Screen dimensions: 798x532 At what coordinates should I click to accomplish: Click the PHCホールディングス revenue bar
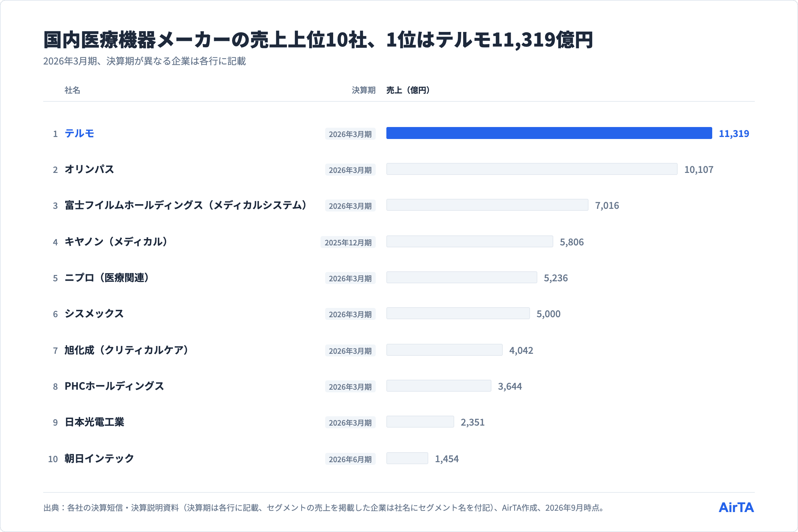coord(439,386)
